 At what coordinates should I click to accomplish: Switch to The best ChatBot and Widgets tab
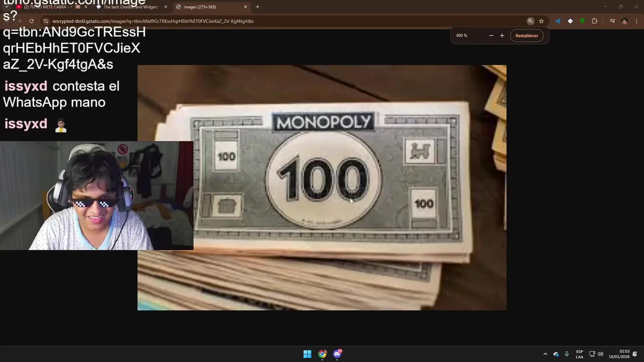click(131, 7)
